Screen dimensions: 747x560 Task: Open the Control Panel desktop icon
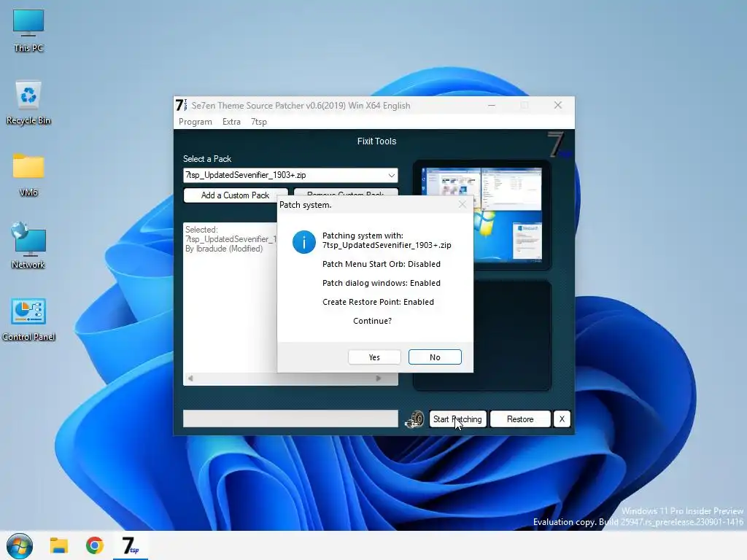pos(28,319)
